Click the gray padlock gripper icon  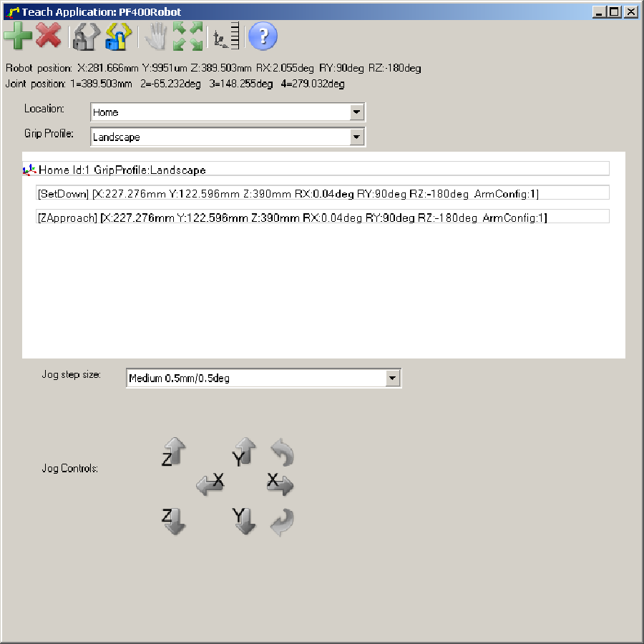(84, 36)
